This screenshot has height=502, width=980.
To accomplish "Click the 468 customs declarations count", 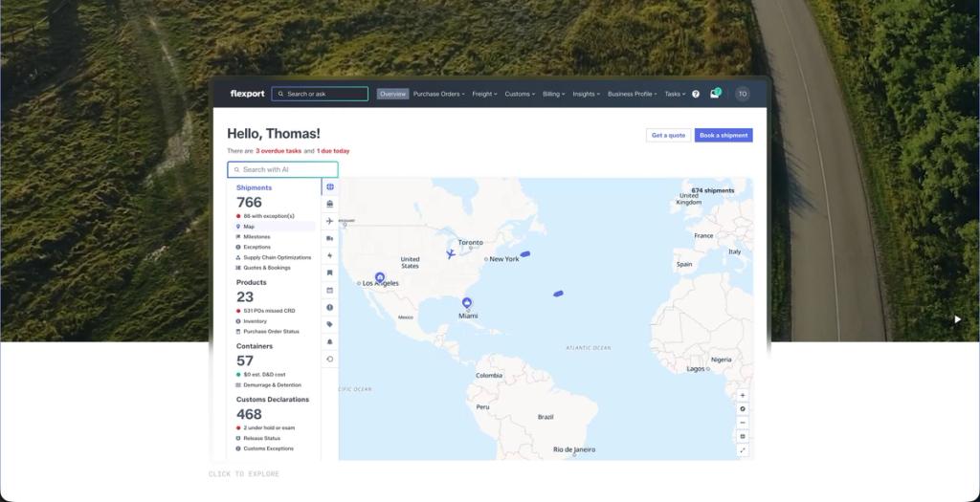I will (249, 414).
